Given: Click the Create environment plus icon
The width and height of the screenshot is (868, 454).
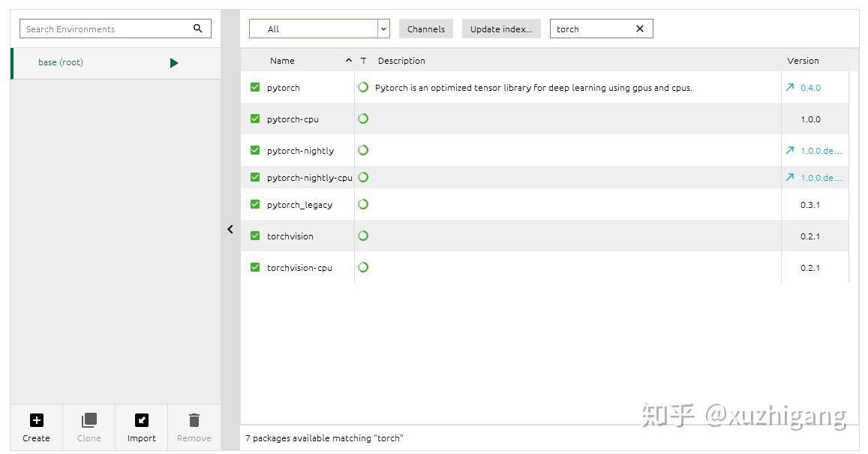Looking at the screenshot, I should pyautogui.click(x=37, y=420).
